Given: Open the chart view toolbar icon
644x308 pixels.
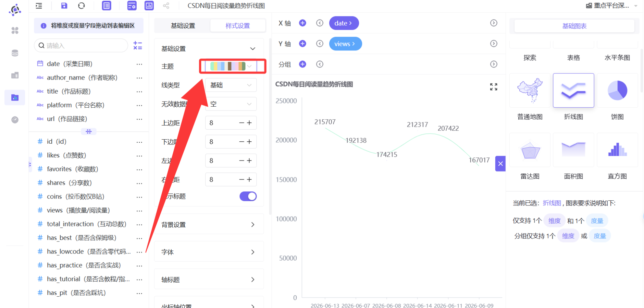Looking at the screenshot, I should point(149,6).
